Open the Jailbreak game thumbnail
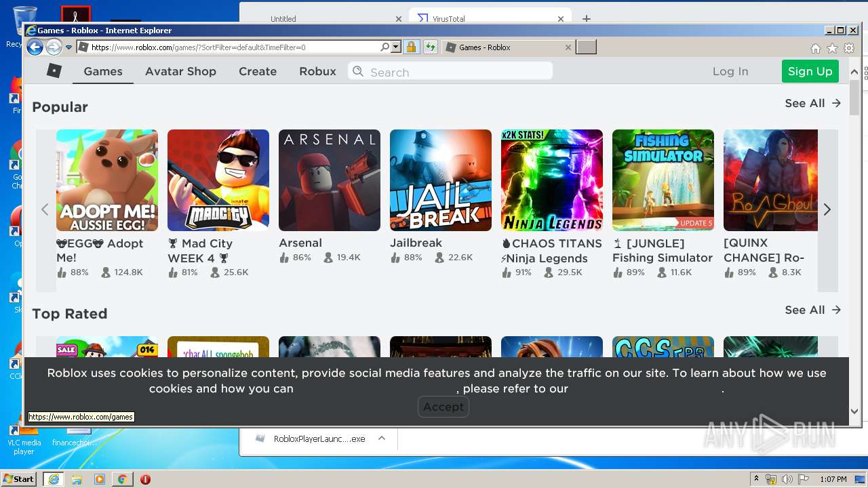The image size is (868, 488). [441, 180]
